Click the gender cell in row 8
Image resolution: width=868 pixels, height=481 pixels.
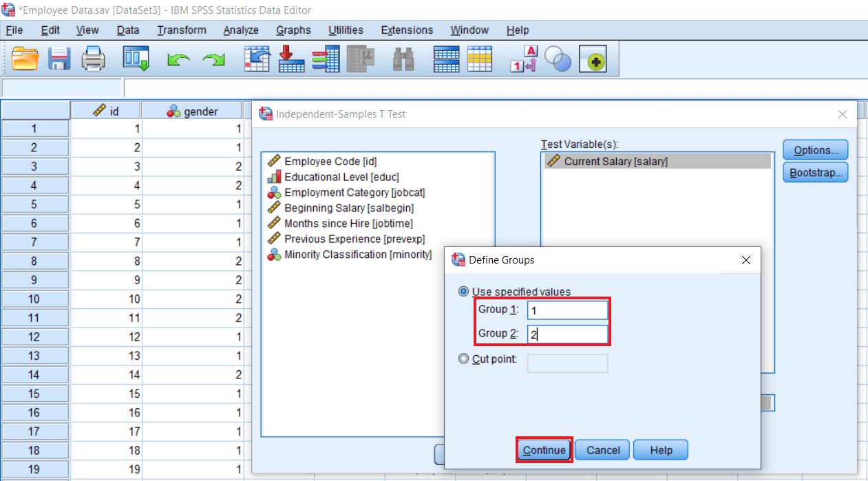coord(192,261)
